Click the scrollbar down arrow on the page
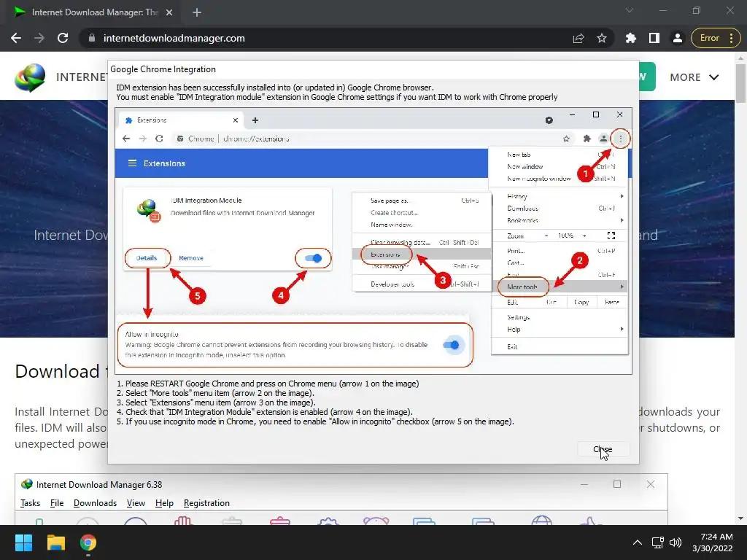This screenshot has width=747, height=560. coord(740,518)
